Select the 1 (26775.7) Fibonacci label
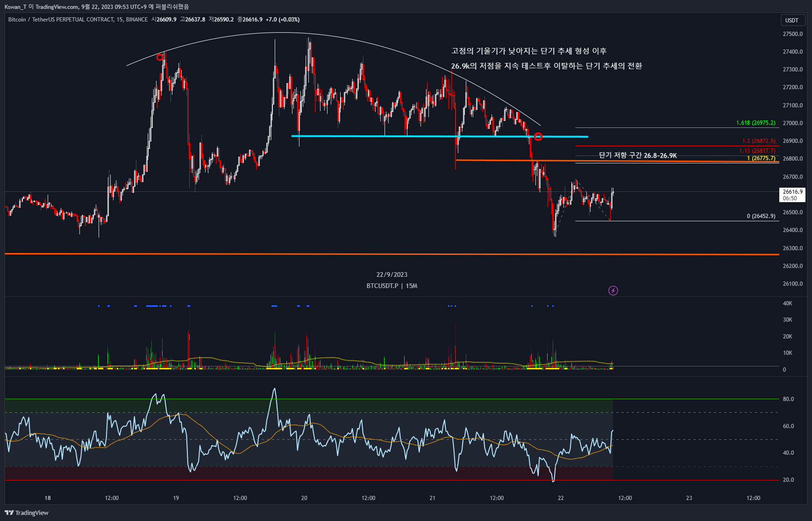The width and height of the screenshot is (812, 521). pos(761,158)
